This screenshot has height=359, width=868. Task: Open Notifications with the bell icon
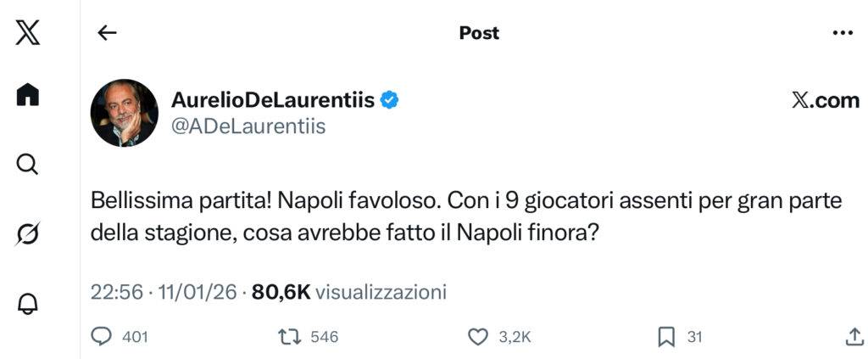(x=28, y=304)
